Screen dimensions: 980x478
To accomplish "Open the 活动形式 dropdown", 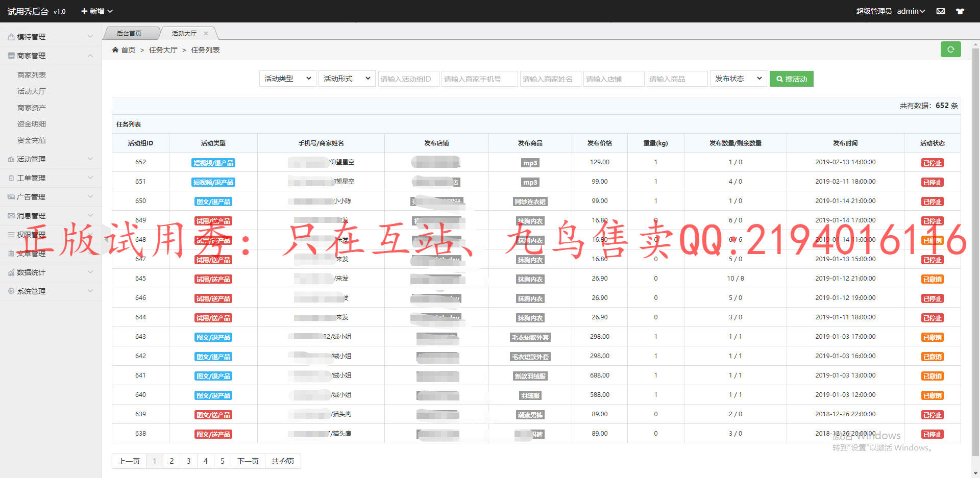I will coord(347,79).
